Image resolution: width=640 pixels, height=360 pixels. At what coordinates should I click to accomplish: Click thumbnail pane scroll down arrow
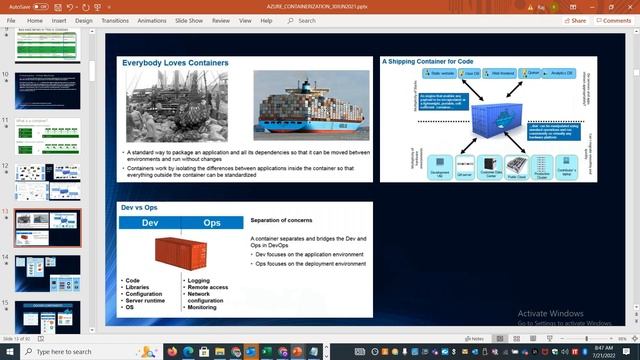92,330
